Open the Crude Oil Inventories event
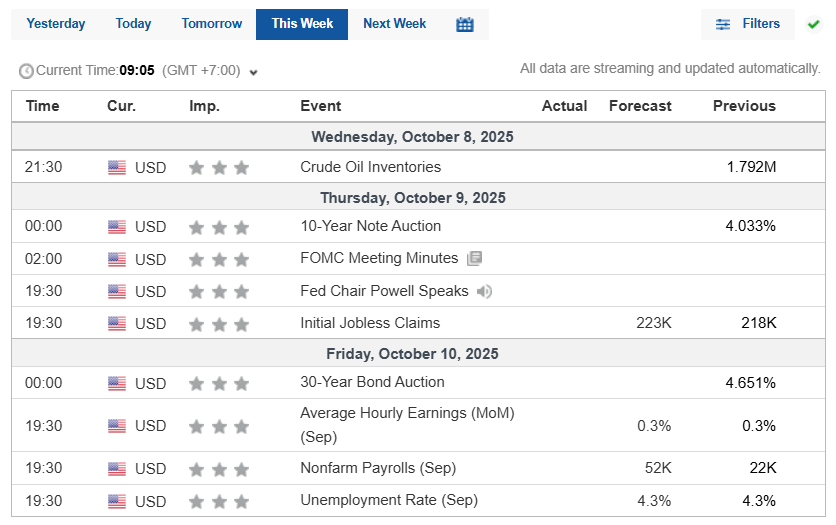Image resolution: width=836 pixels, height=525 pixels. 370,167
